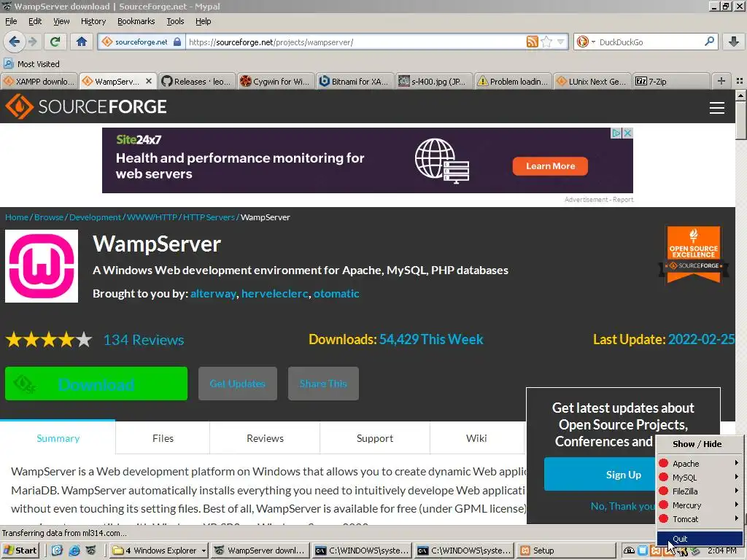747x560 pixels.
Task: Expand the FileZilla submenu in tray menu
Action: pyautogui.click(x=700, y=491)
